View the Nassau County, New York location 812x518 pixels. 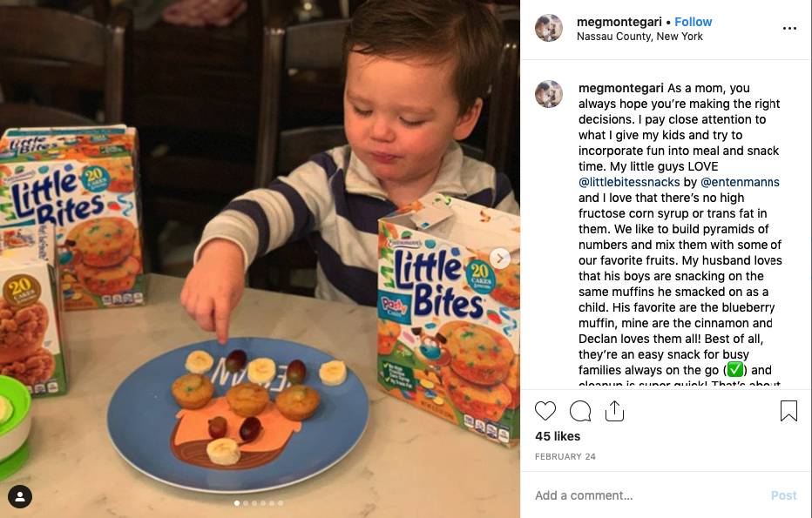[x=639, y=37]
